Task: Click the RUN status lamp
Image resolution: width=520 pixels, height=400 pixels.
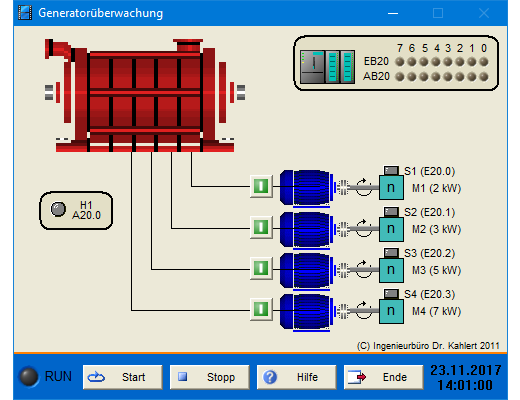Action: (29, 377)
